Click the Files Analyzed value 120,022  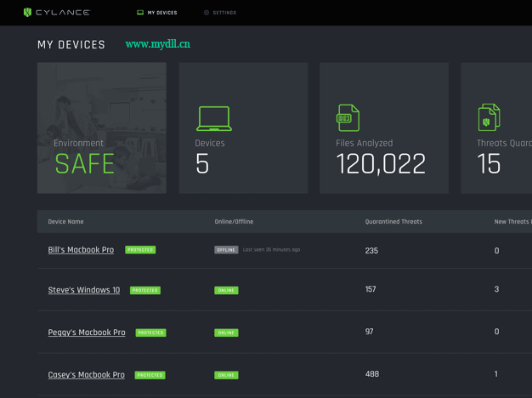[x=381, y=163]
